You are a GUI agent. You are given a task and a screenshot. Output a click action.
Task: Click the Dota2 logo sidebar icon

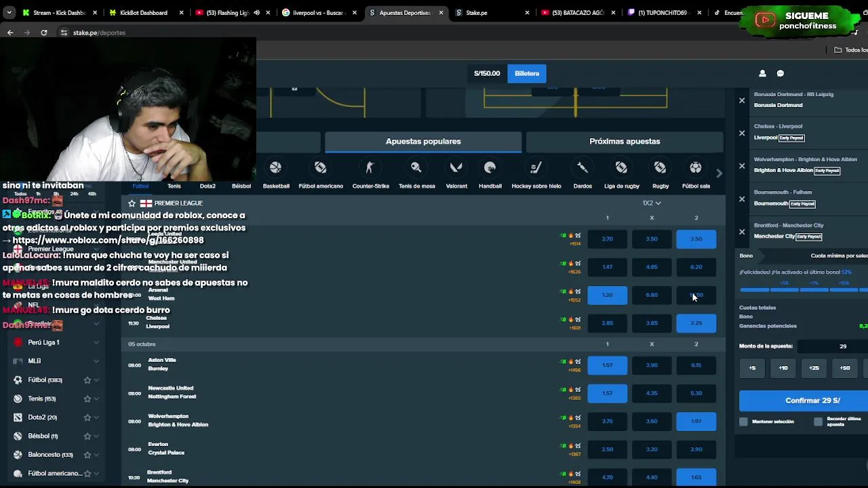tap(18, 418)
